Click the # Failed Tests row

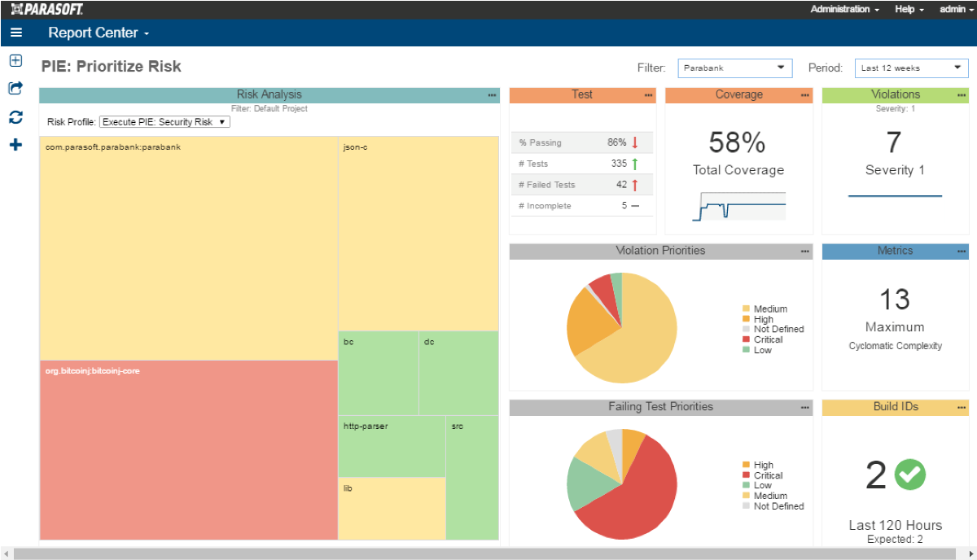(582, 185)
